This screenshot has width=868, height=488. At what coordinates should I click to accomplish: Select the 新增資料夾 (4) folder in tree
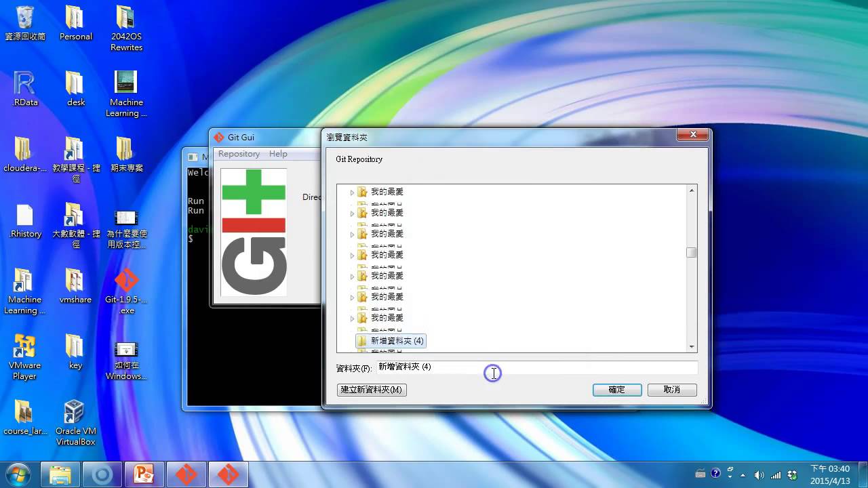391,340
